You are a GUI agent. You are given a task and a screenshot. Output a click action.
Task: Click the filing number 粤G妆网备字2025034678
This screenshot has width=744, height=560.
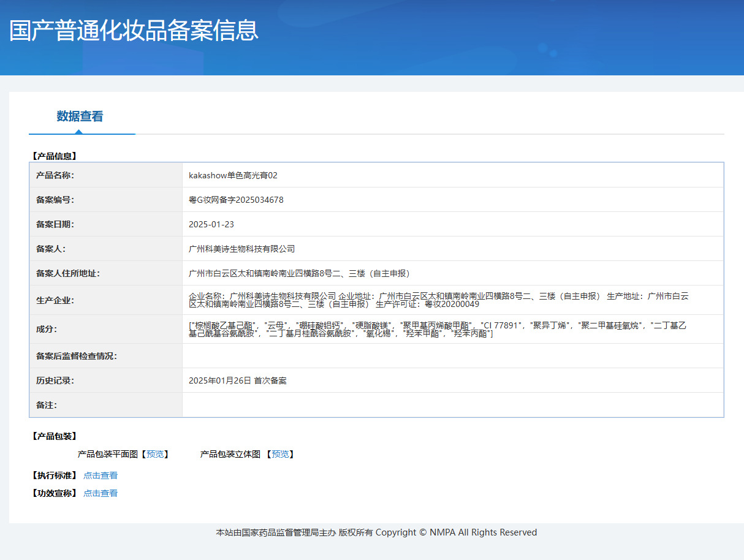point(236,200)
